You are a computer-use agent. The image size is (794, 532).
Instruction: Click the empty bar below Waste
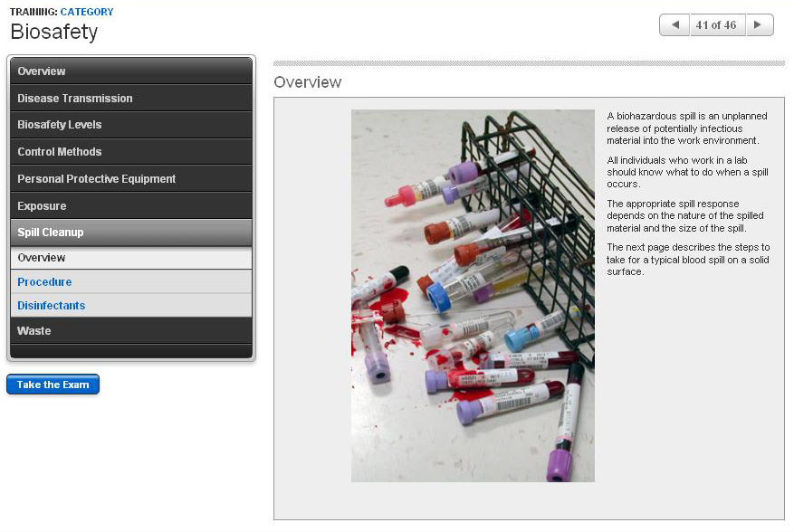(131, 351)
